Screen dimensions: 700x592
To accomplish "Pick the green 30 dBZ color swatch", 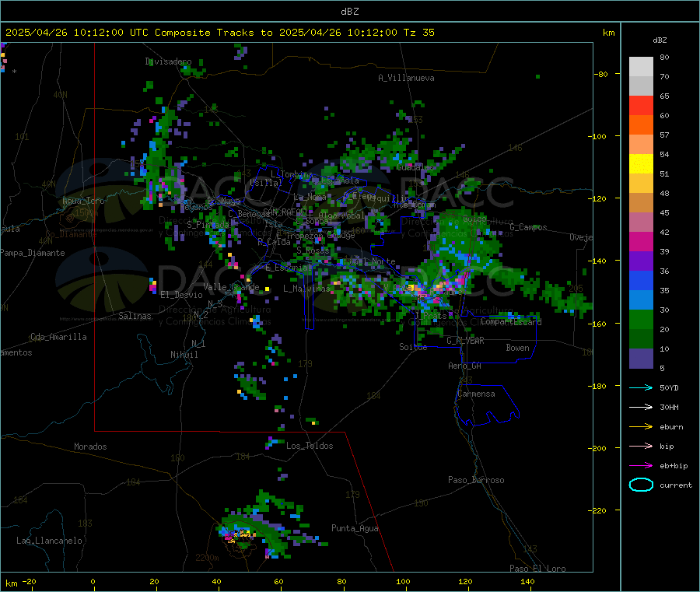I will (641, 319).
